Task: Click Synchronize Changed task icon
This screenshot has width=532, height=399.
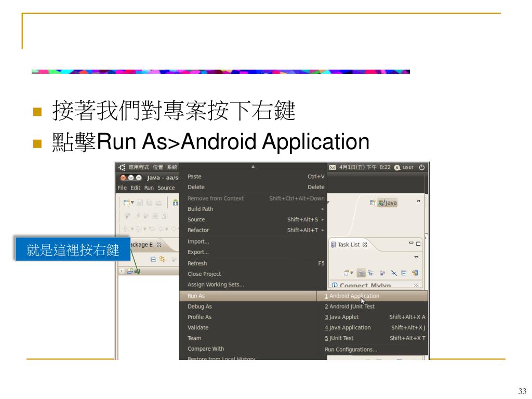Action: coord(415,273)
